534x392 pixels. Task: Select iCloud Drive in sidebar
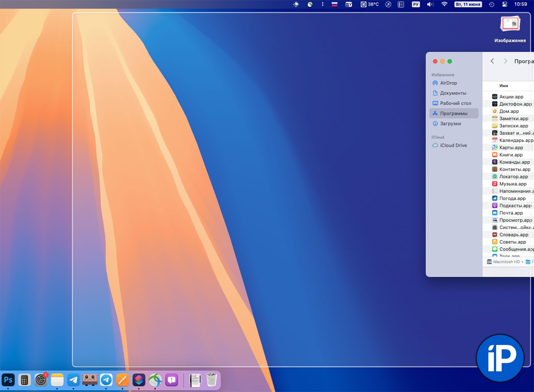(x=453, y=145)
